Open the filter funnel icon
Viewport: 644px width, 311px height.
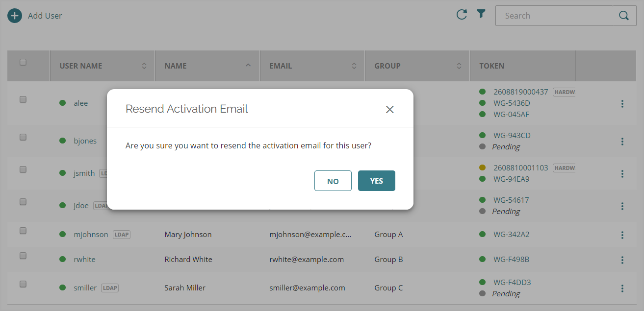click(x=481, y=14)
